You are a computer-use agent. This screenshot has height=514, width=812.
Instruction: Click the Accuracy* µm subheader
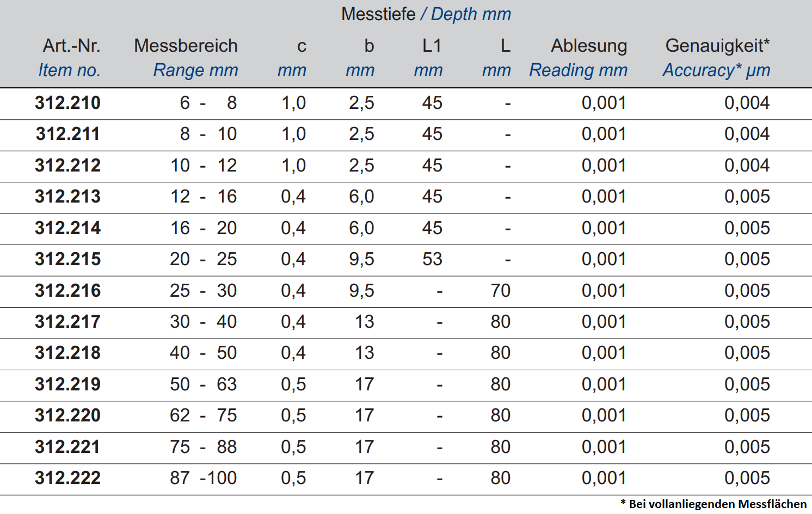pos(716,70)
